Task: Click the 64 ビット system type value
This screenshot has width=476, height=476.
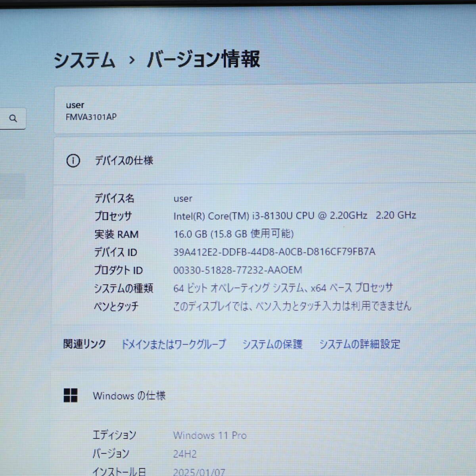Action: pos(283,288)
